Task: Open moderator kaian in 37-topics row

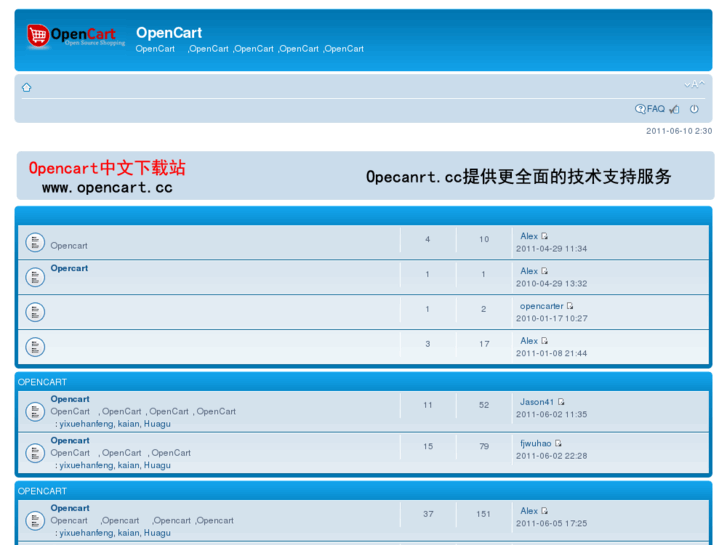Action: 128,533
